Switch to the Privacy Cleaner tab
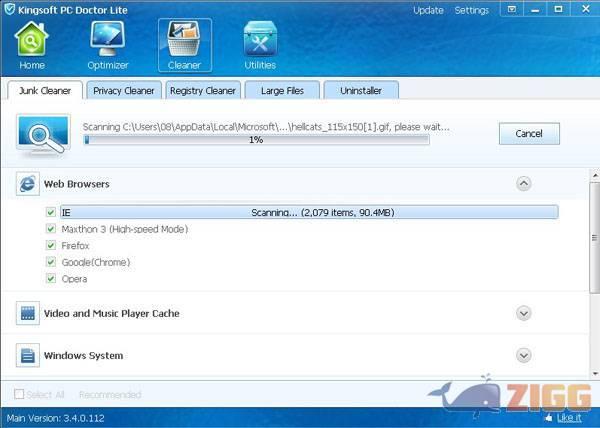 coord(124,90)
